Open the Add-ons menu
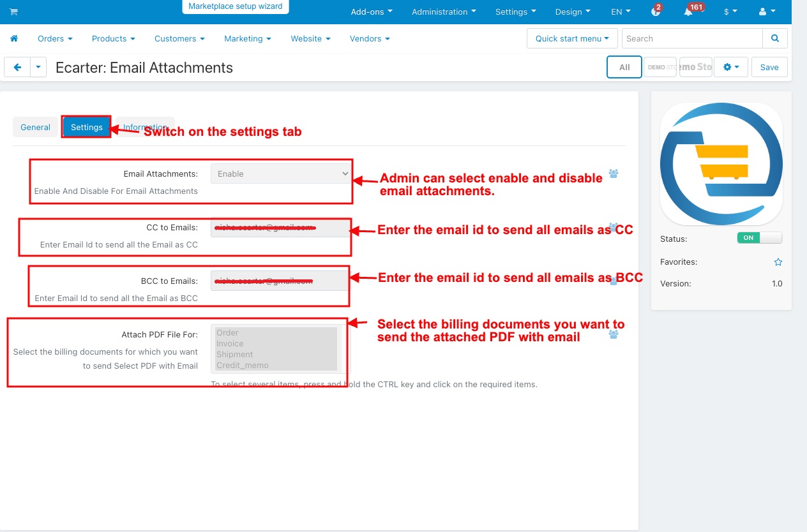The height and width of the screenshot is (532, 807). [372, 12]
